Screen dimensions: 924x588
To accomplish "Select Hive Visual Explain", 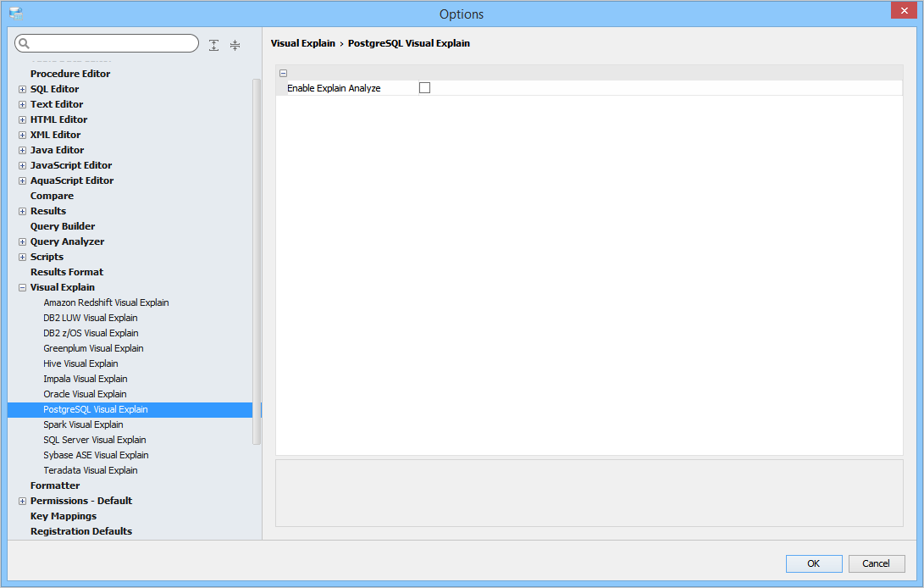I will click(80, 363).
